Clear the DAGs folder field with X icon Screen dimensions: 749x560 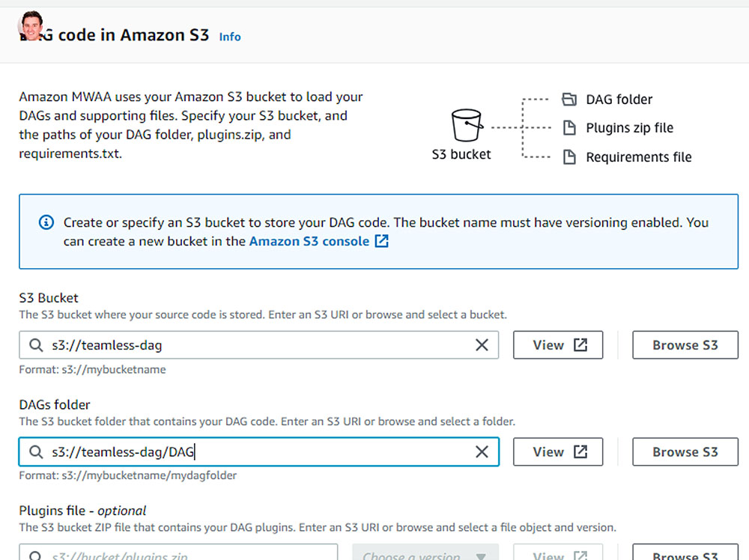[482, 451]
